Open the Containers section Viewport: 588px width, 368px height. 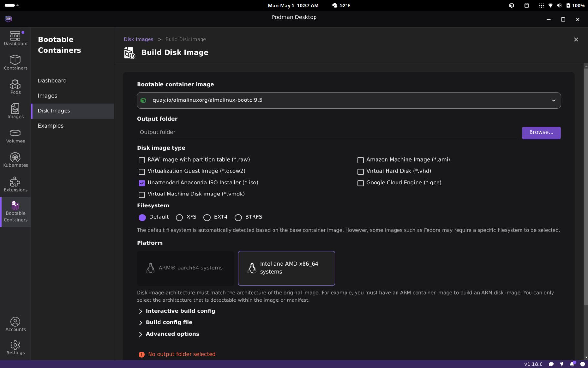15,62
